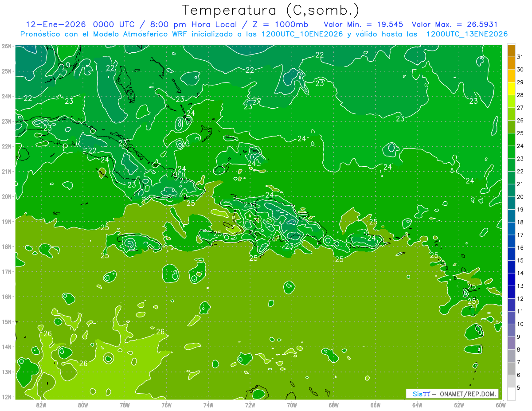Click legend value "5" on the color bar
This screenshot has height=411, width=532.
tap(519, 388)
